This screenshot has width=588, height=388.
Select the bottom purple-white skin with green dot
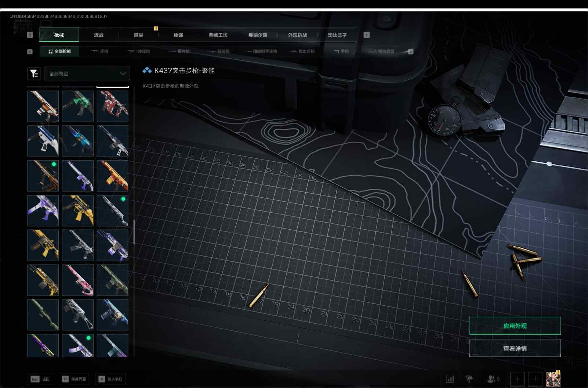[x=78, y=345]
